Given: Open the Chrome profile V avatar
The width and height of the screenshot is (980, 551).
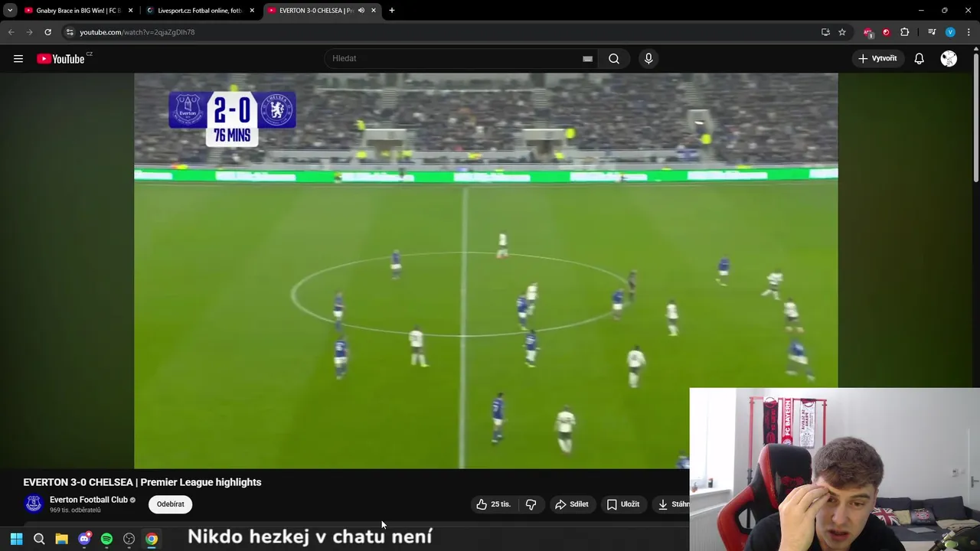Looking at the screenshot, I should (x=950, y=32).
